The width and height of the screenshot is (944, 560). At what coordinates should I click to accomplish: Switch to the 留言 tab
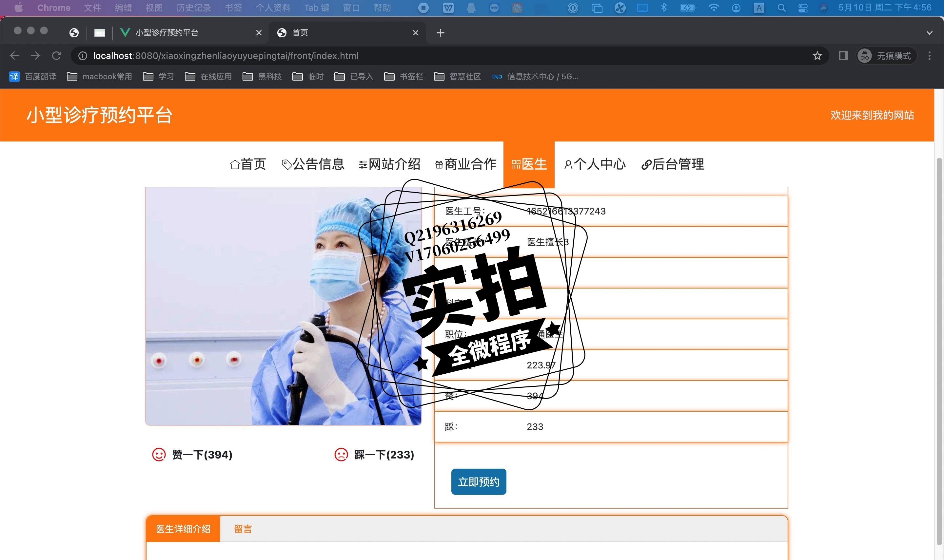(x=243, y=529)
